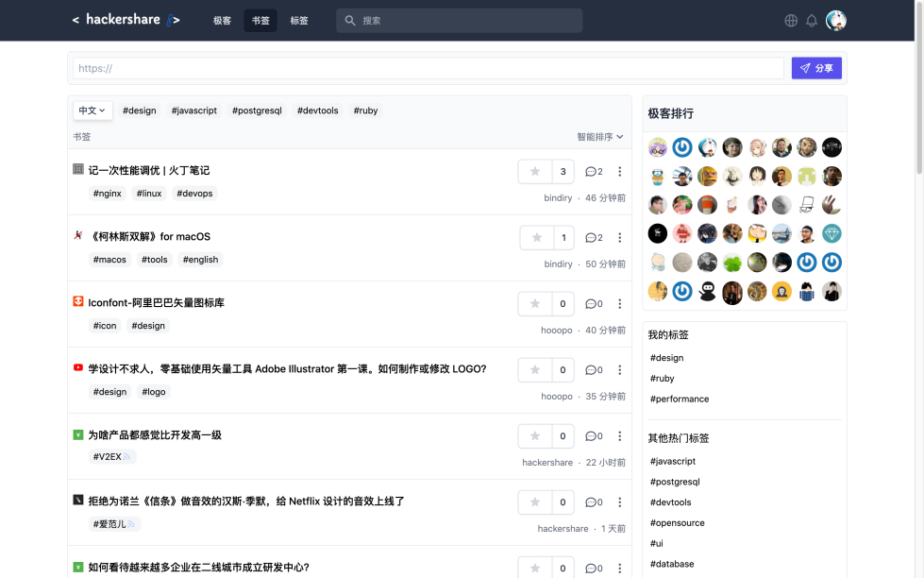The height and width of the screenshot is (578, 924).
Task: Open hooopo's profile on 35 分钟前 post
Action: pos(557,397)
